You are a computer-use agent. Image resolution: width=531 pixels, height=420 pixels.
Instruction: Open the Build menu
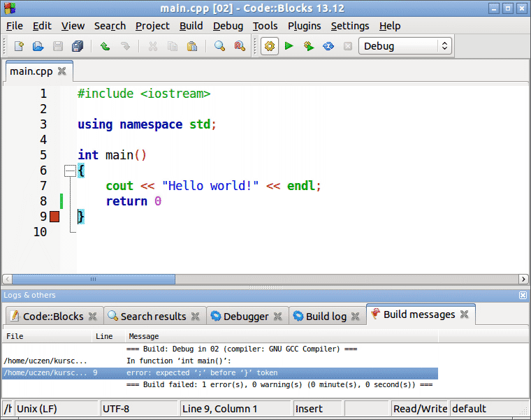[x=191, y=26]
